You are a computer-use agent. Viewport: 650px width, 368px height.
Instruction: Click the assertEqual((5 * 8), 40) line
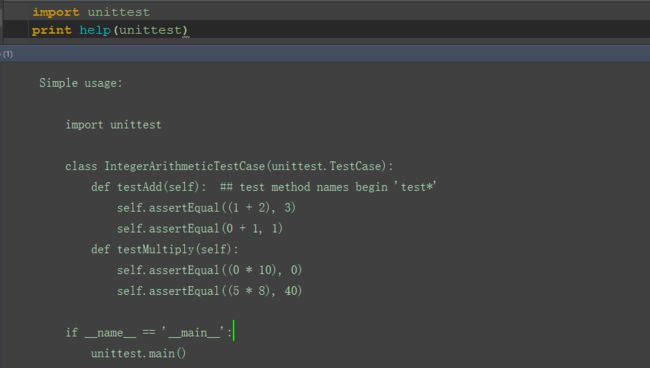tap(209, 291)
